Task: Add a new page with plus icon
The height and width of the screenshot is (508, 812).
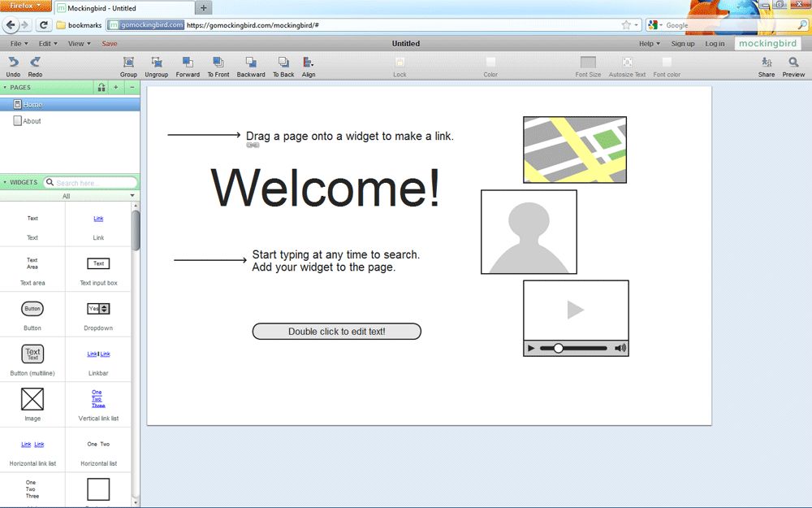Action: point(116,87)
